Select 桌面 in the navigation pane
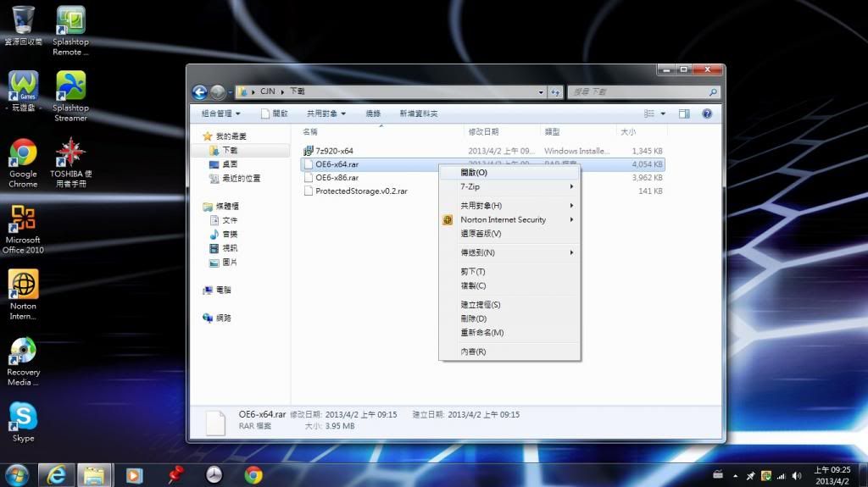 pos(224,164)
